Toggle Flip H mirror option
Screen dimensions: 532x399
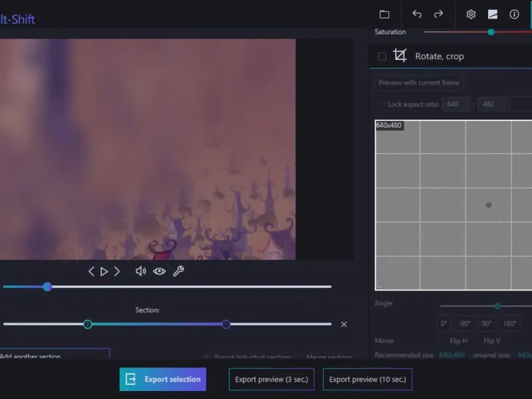pos(458,340)
